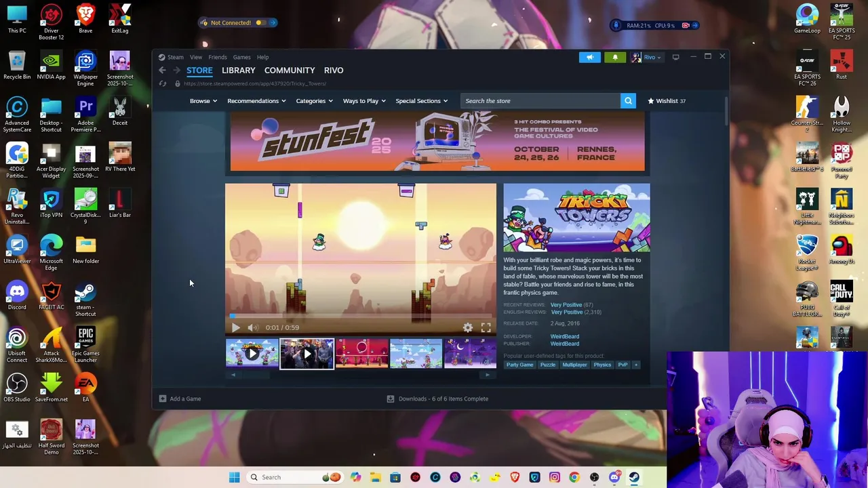Viewport: 868px width, 488px height.
Task: Open Wallpaper Engine desktop icon
Action: click(x=85, y=68)
